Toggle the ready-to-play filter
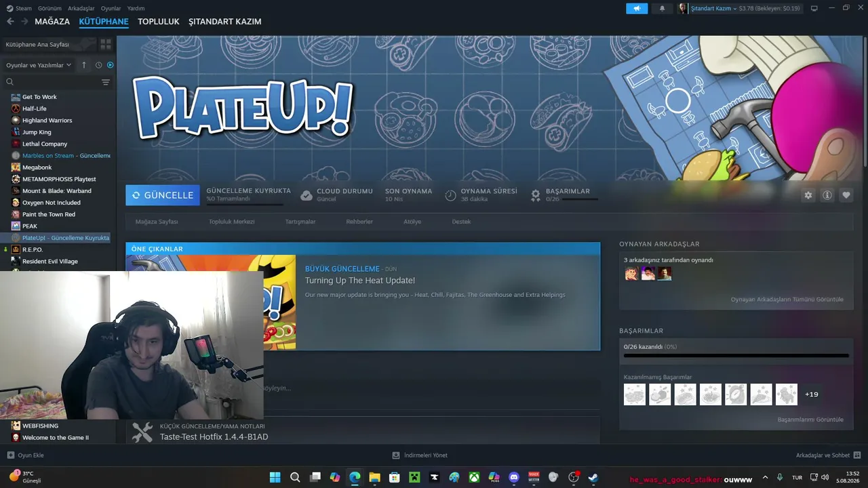The width and height of the screenshot is (868, 488). 111,65
